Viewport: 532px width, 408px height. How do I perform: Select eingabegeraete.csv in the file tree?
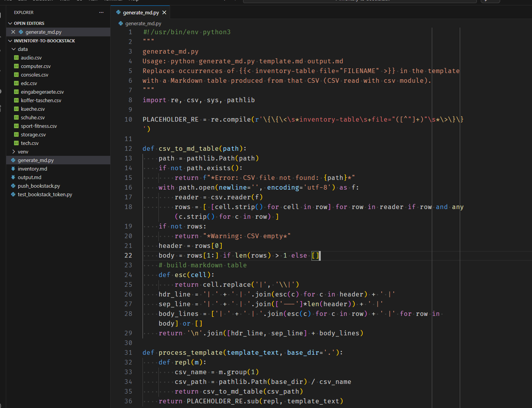click(42, 92)
